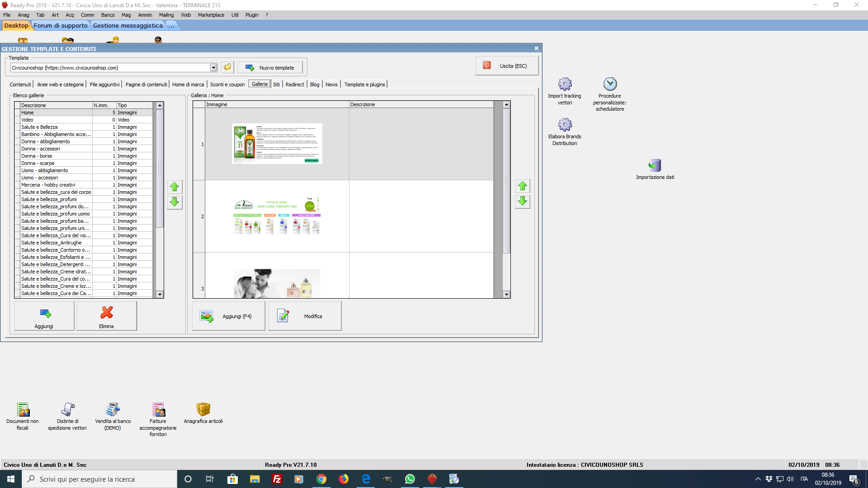Click the Nuovo template button
Screen dimensions: 868x488
(x=270, y=68)
